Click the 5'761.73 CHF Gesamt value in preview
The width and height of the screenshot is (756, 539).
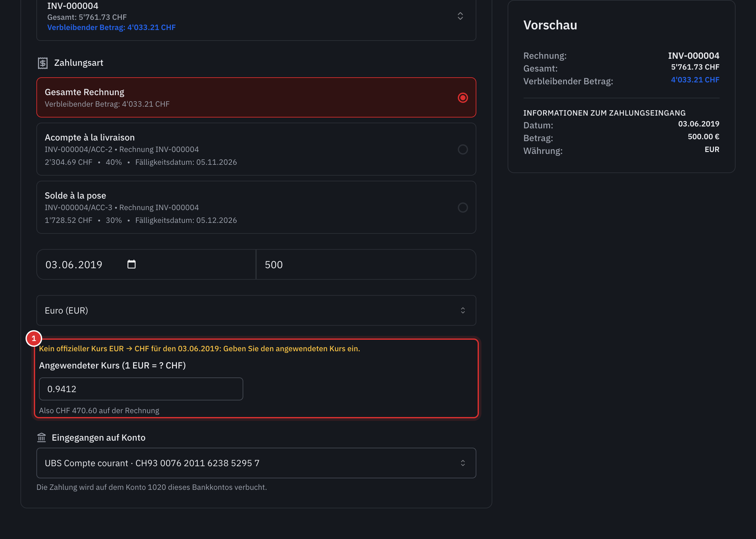[x=695, y=67]
